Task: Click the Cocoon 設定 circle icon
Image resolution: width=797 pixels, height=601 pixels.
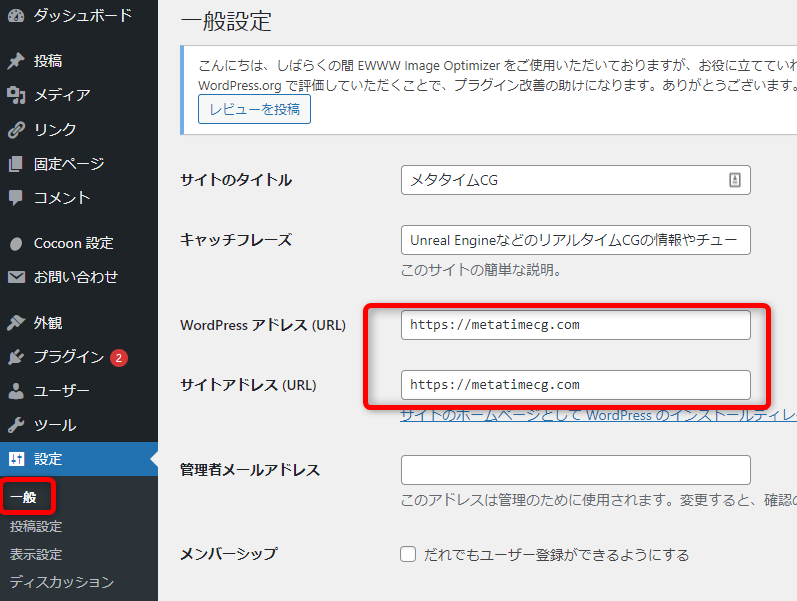Action: (16, 244)
